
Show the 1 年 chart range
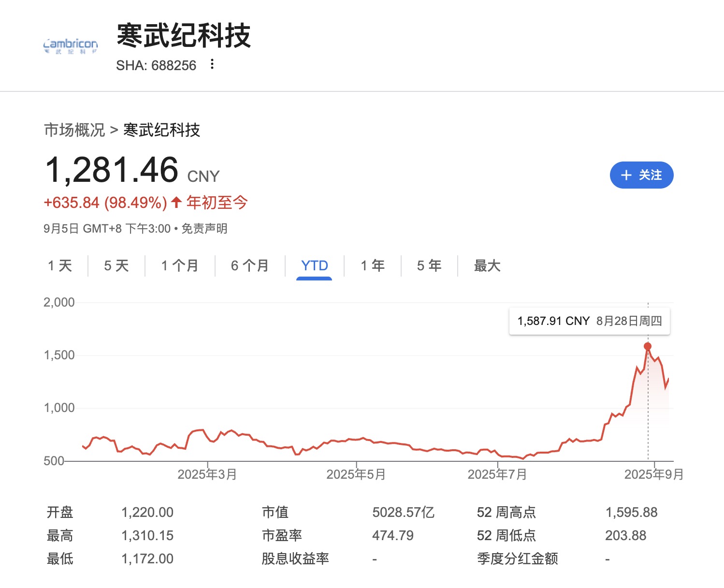(x=373, y=265)
